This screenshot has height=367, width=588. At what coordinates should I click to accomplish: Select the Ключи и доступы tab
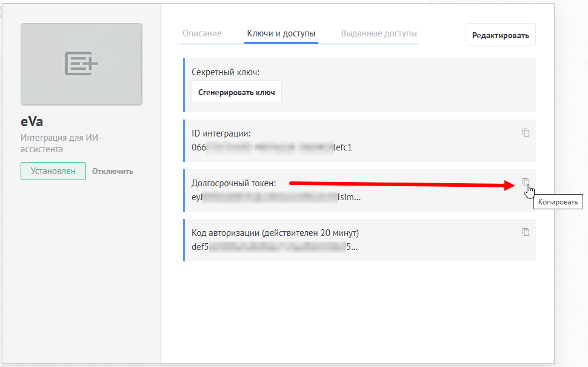[281, 34]
